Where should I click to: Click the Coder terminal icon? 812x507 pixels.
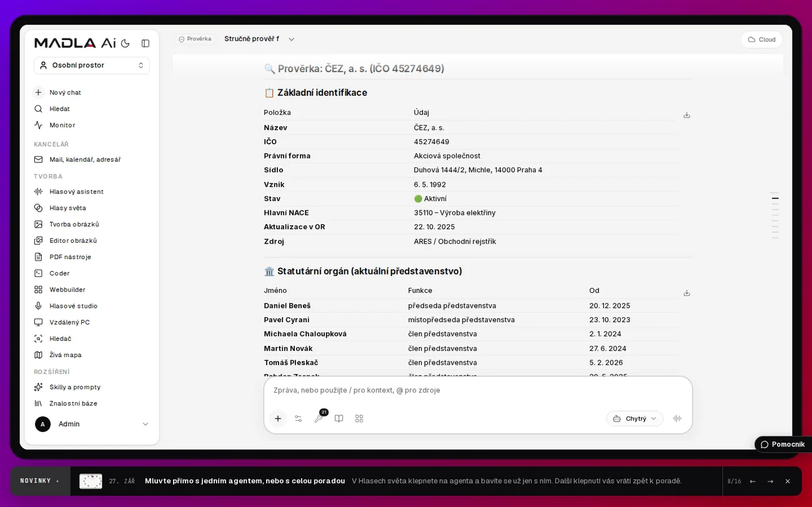click(38, 273)
